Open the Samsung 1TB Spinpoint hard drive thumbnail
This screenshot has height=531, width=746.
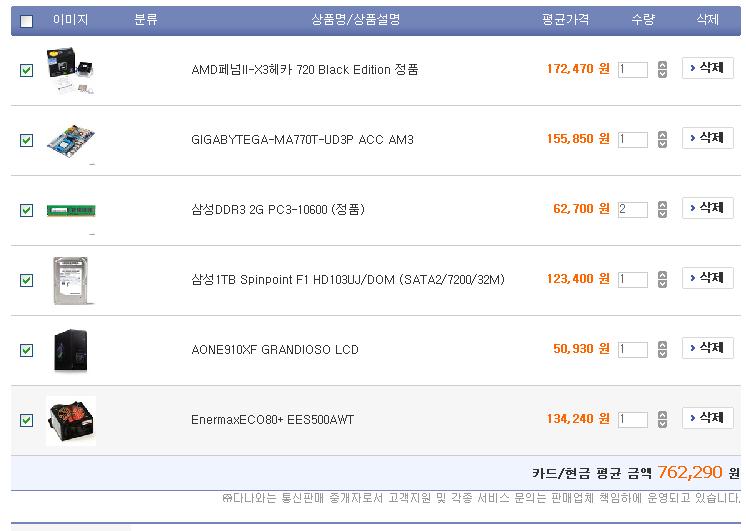click(71, 280)
